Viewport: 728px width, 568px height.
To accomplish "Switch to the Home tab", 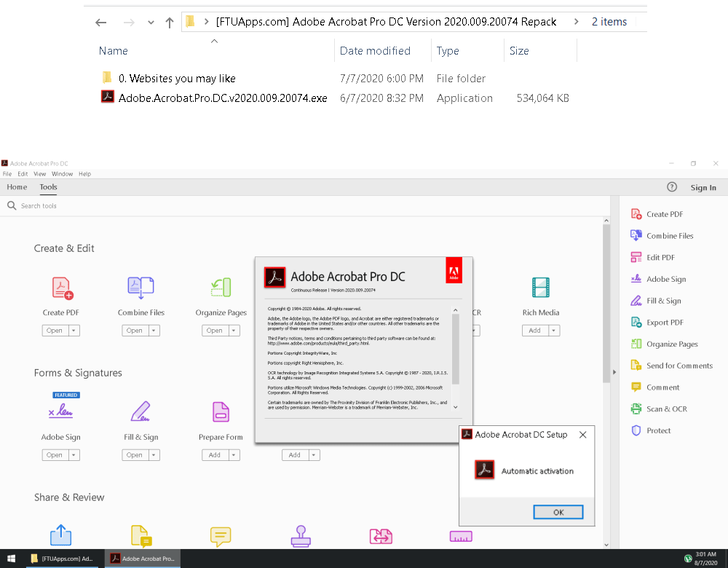I will pos(17,187).
